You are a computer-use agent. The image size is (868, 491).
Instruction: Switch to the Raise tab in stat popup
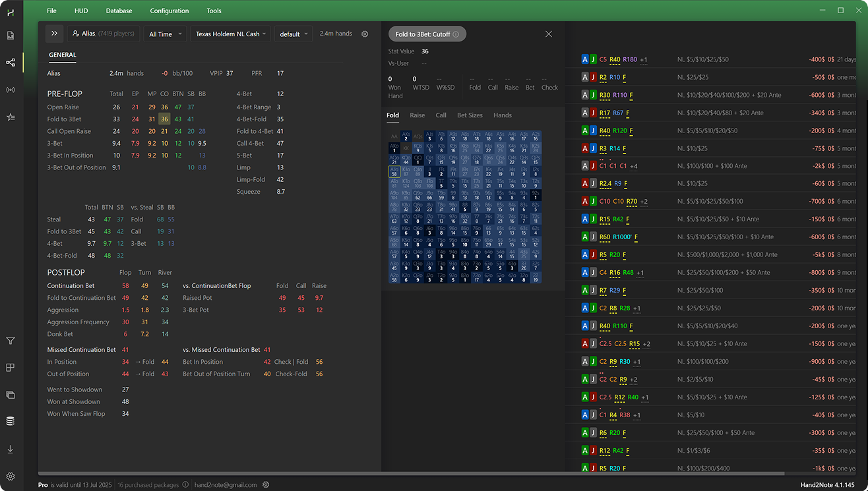418,115
